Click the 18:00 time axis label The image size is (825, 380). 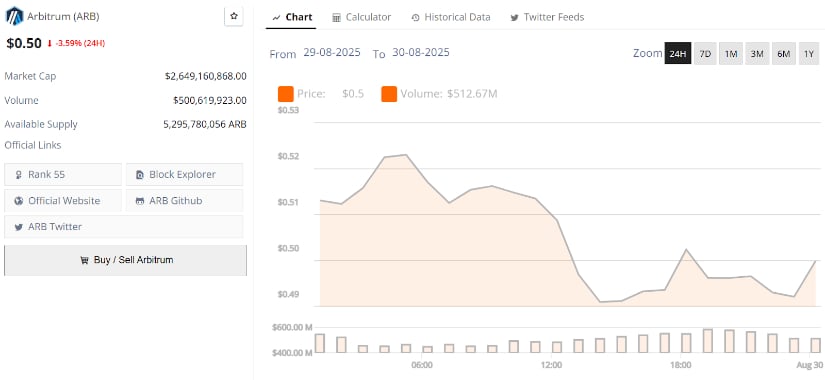[681, 365]
